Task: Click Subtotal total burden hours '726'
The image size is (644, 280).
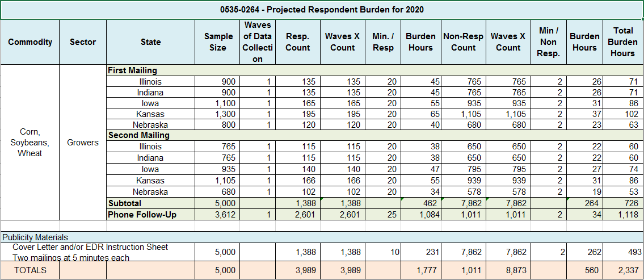Action: [x=622, y=203]
